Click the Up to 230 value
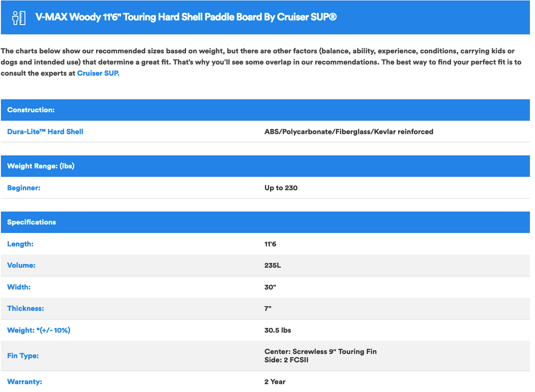This screenshot has width=535, height=392. click(x=281, y=188)
